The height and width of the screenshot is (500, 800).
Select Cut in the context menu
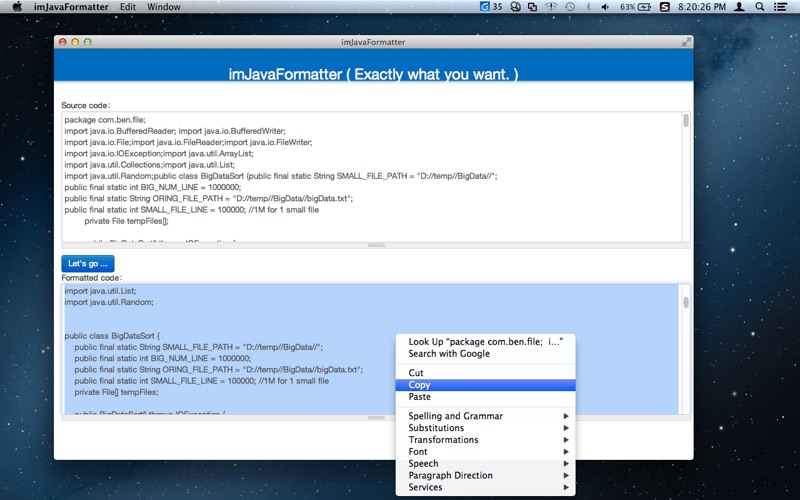coord(485,373)
